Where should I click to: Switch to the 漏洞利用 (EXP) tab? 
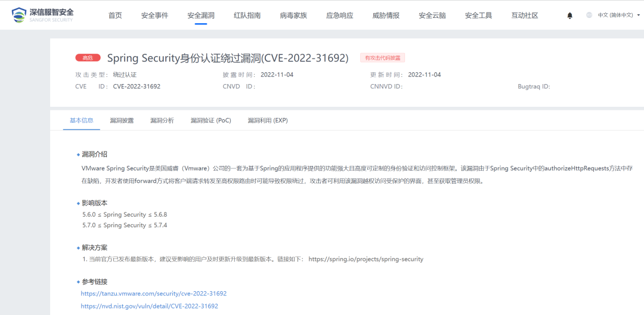point(268,121)
